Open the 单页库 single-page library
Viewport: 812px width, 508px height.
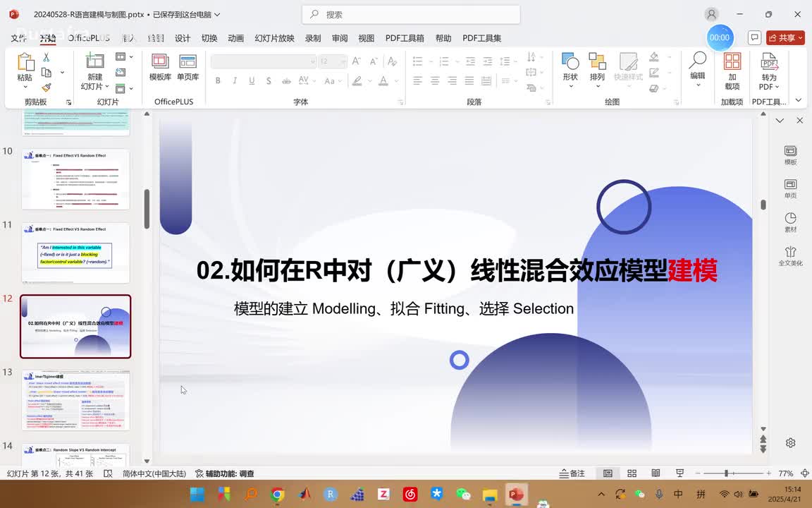[x=187, y=68]
